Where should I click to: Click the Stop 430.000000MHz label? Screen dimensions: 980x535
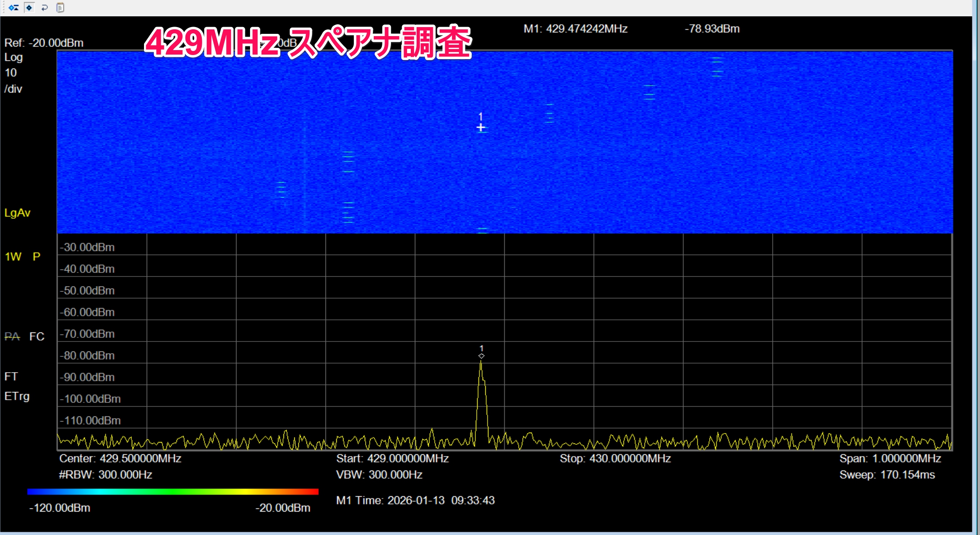(615, 458)
